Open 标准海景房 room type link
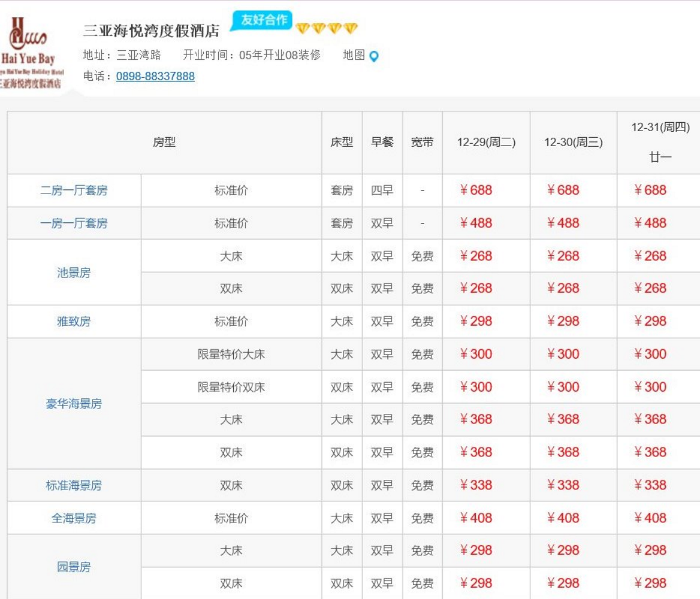The image size is (700, 599). click(x=74, y=485)
